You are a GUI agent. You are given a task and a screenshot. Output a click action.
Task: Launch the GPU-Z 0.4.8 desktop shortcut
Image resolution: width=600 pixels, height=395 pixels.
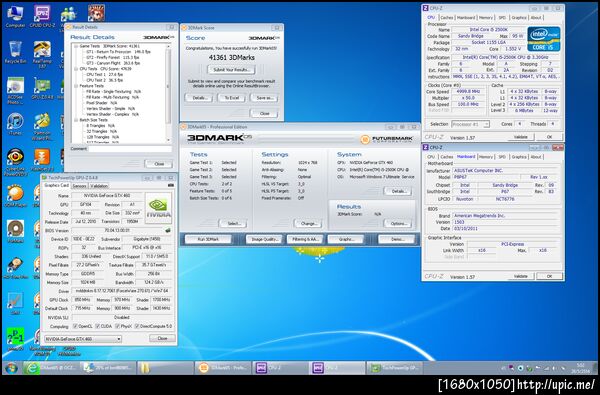42,89
